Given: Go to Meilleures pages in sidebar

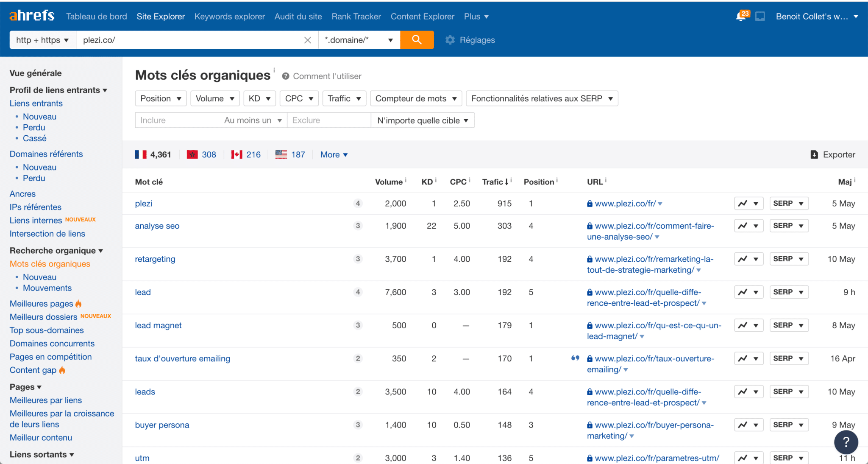Looking at the screenshot, I should [x=42, y=304].
